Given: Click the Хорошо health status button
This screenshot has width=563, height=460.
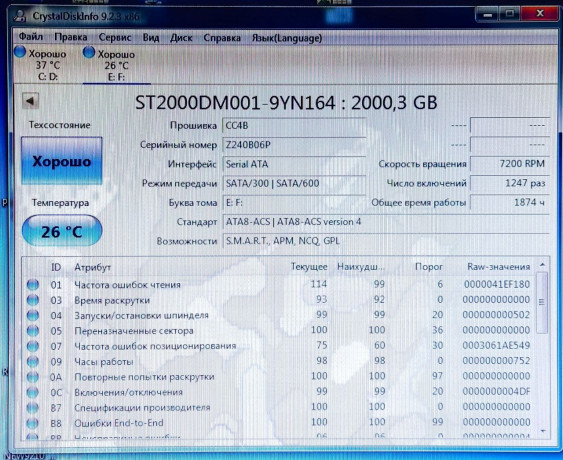Looking at the screenshot, I should pos(61,161).
